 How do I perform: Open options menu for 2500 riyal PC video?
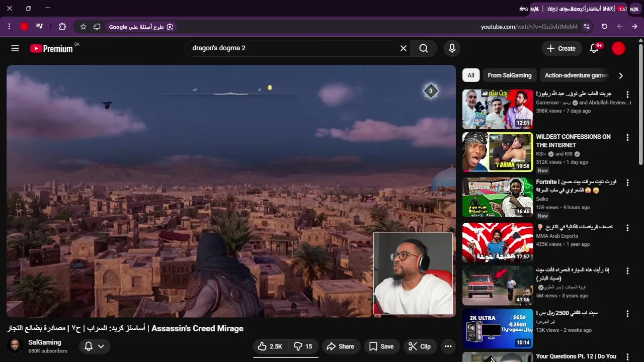[x=627, y=314]
